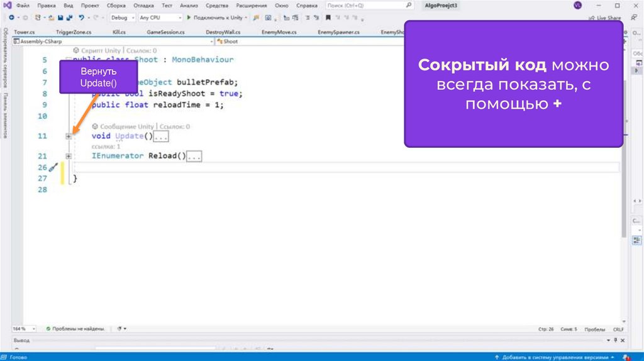Click the new project icon in toolbar
This screenshot has width=644, height=361.
click(38, 18)
